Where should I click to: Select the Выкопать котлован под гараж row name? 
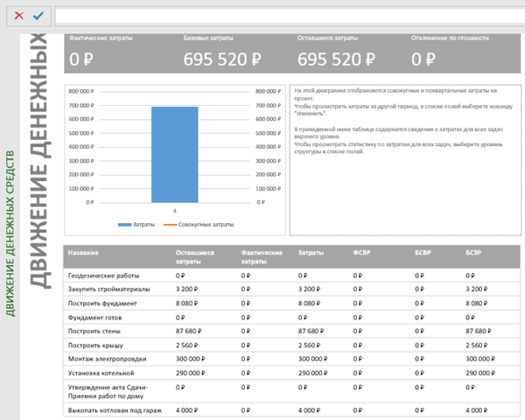(115, 410)
